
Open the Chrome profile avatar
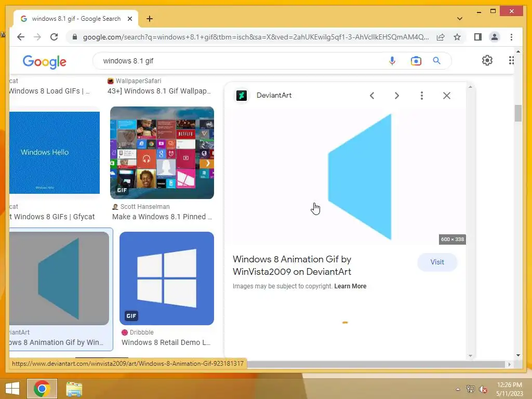pyautogui.click(x=495, y=37)
